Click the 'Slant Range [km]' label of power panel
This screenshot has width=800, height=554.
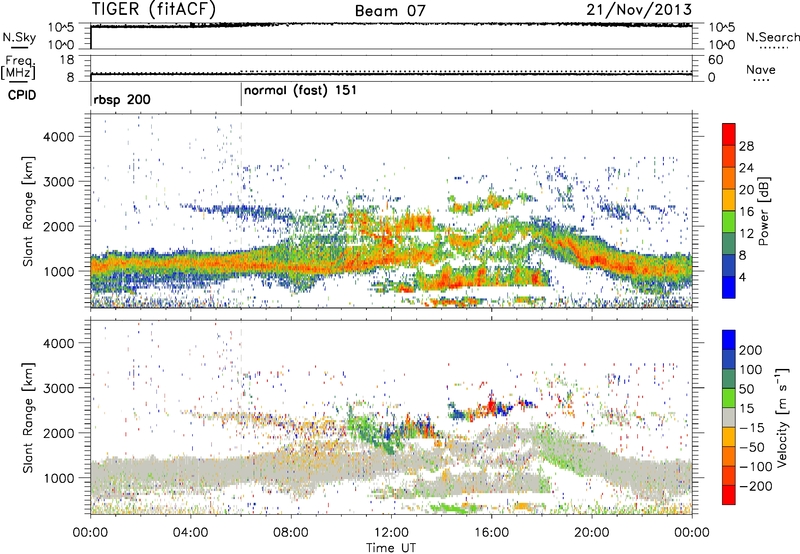coord(29,211)
